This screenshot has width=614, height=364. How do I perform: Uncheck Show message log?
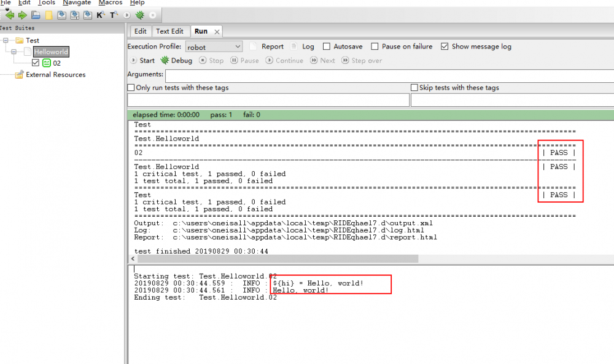(x=445, y=46)
